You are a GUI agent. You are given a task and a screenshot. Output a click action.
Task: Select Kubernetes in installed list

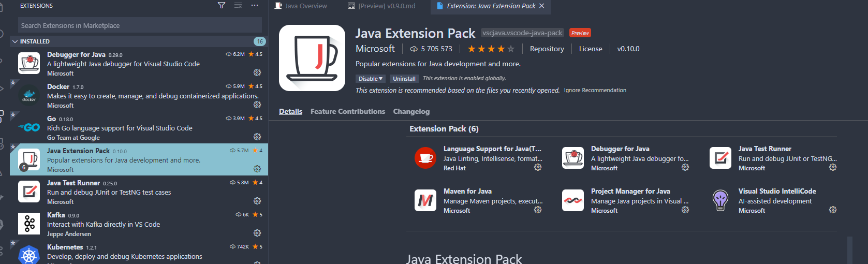point(139,252)
